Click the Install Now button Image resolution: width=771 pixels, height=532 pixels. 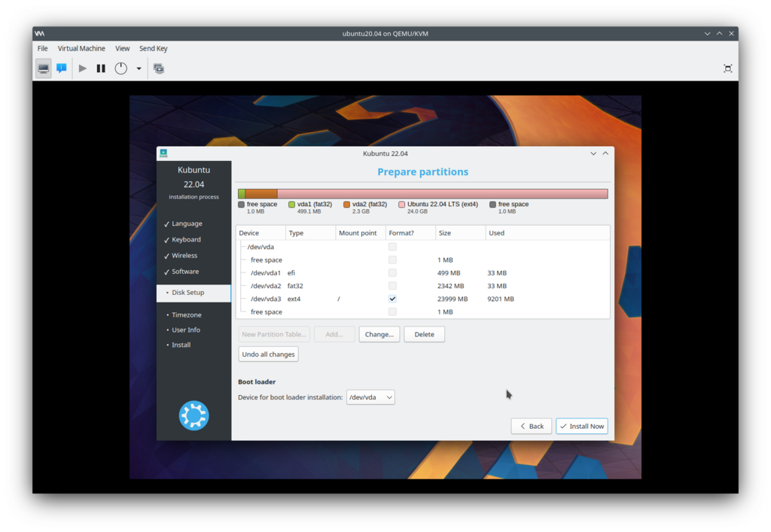pos(581,426)
